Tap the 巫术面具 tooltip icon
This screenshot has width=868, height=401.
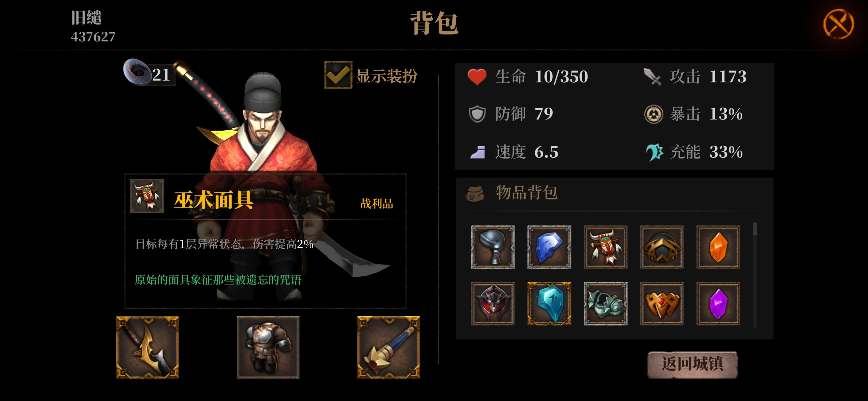click(x=147, y=195)
